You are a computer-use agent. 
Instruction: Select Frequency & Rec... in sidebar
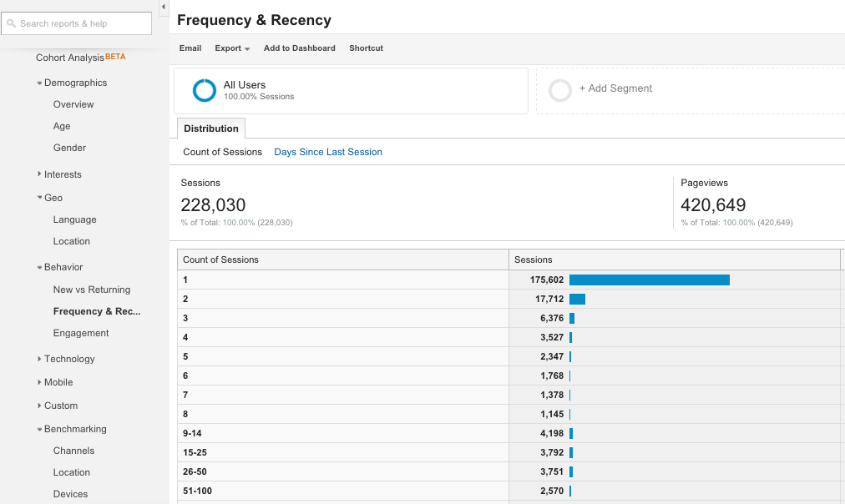pos(97,311)
